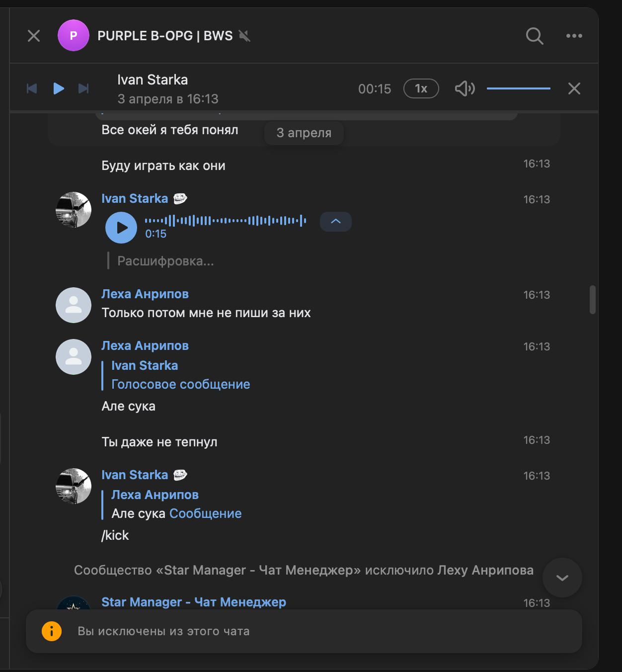Screen dimensions: 622x672
Task: Collapse the voice message transcription chevron
Action: (336, 222)
